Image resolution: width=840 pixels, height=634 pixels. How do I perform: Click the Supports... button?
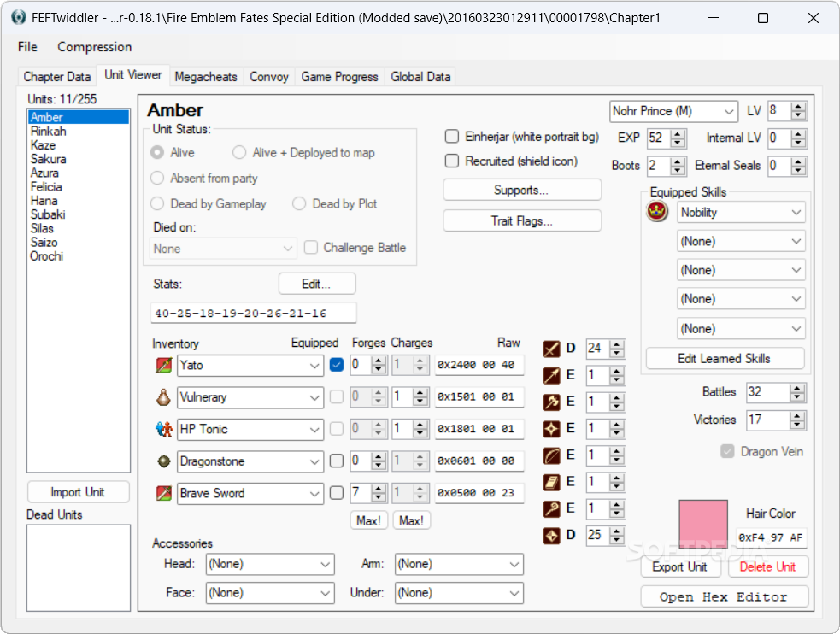click(522, 190)
